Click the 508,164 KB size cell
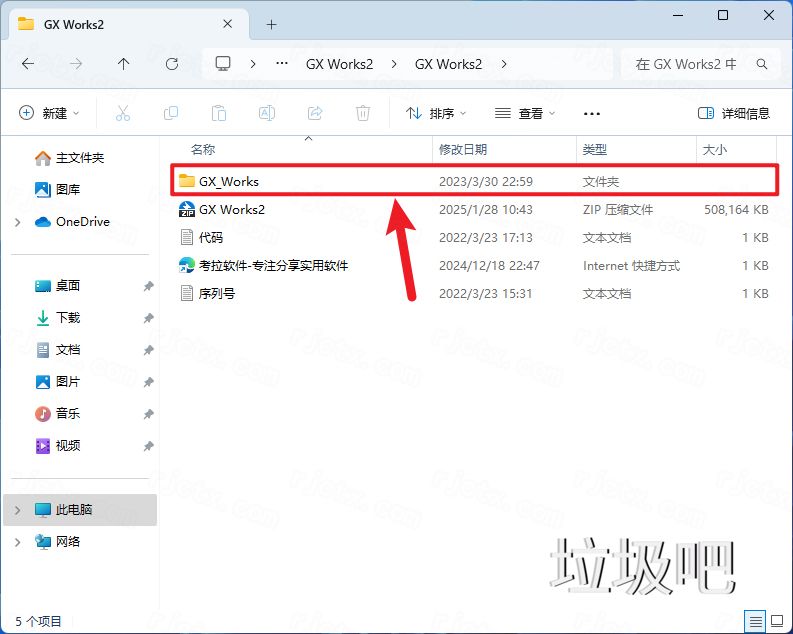793x634 pixels. click(736, 209)
